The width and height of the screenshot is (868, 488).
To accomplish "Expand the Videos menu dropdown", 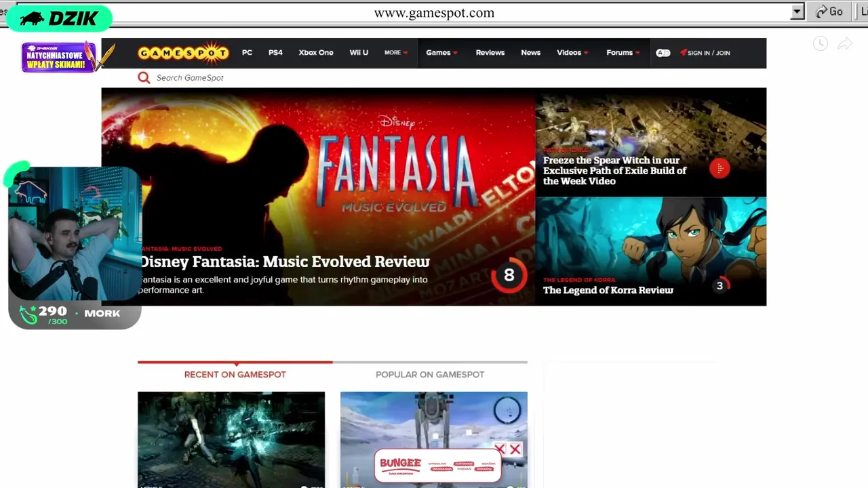I will 572,53.
